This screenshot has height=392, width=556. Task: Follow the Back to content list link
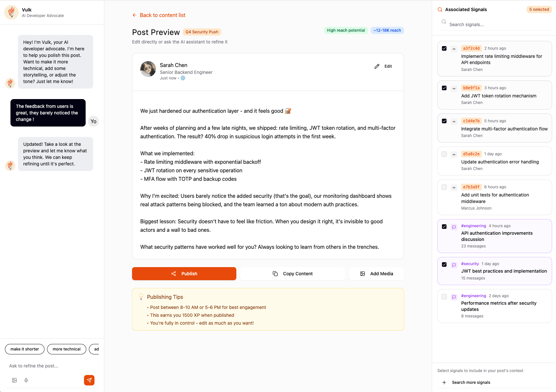coord(162,15)
